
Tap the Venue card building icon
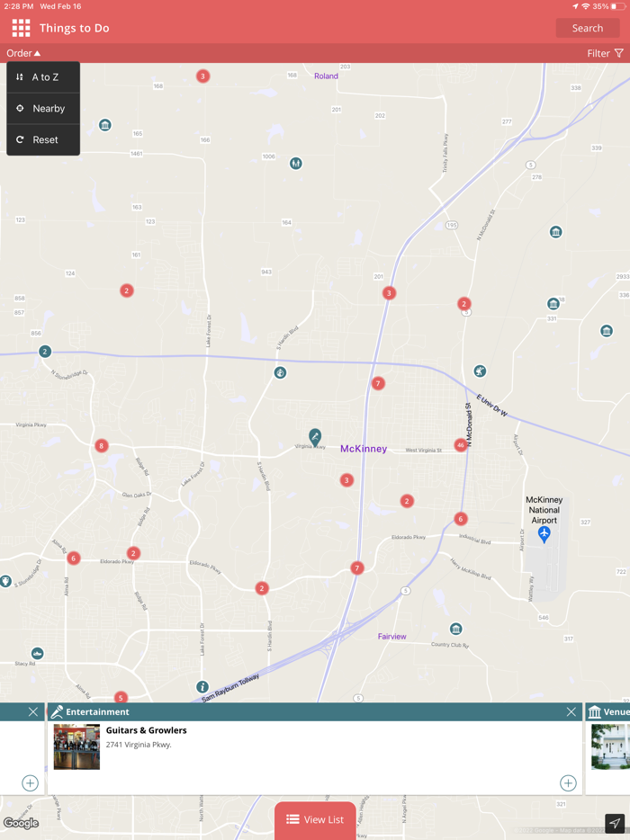pyautogui.click(x=594, y=712)
